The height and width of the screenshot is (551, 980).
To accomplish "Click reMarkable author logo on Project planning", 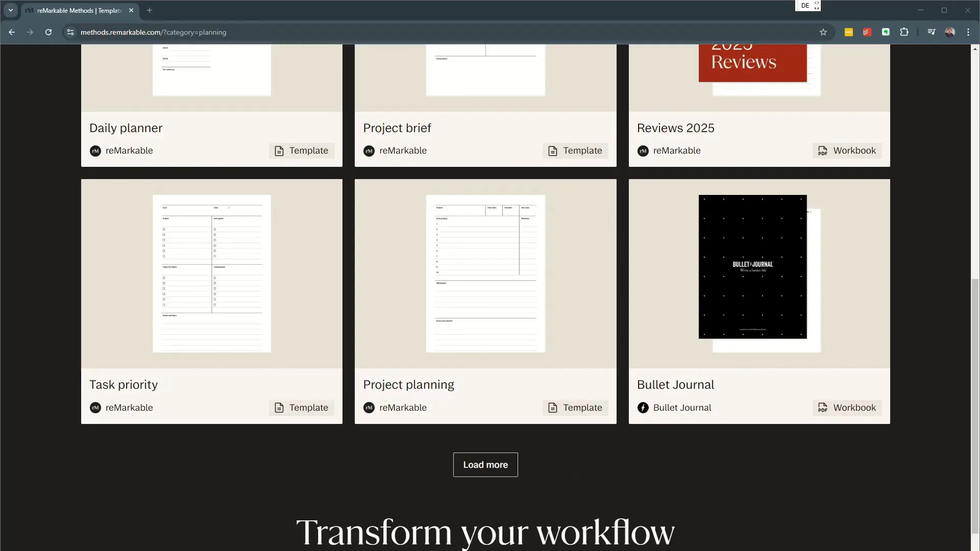I will coord(369,408).
